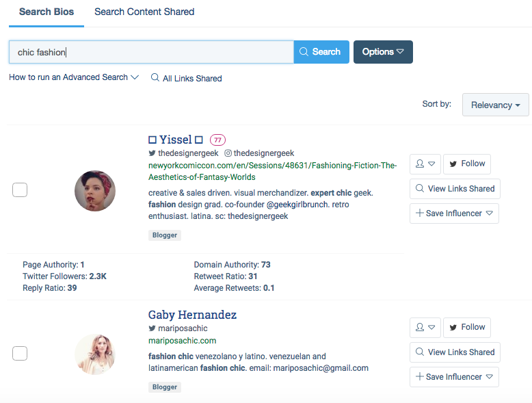Tick the checkbox beside Yissel
The width and height of the screenshot is (532, 403).
pos(20,190)
